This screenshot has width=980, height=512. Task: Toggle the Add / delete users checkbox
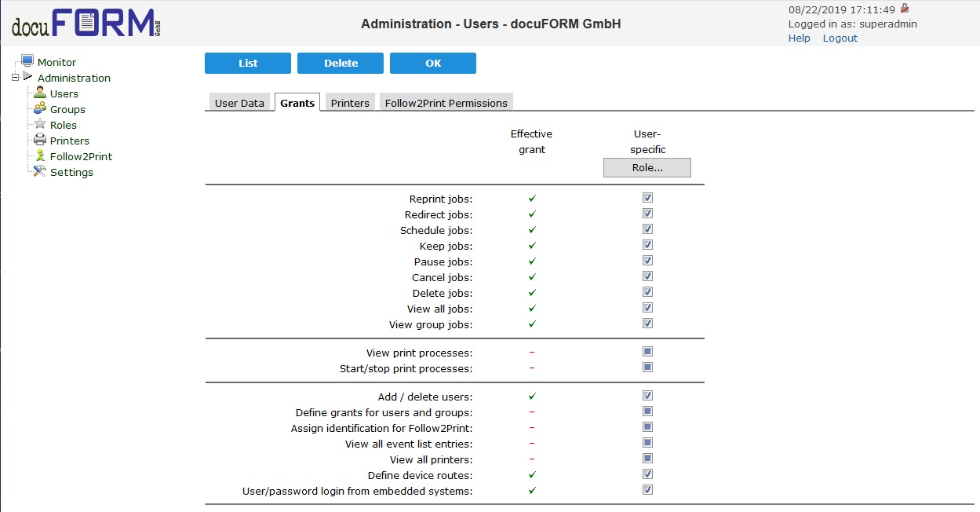(647, 396)
